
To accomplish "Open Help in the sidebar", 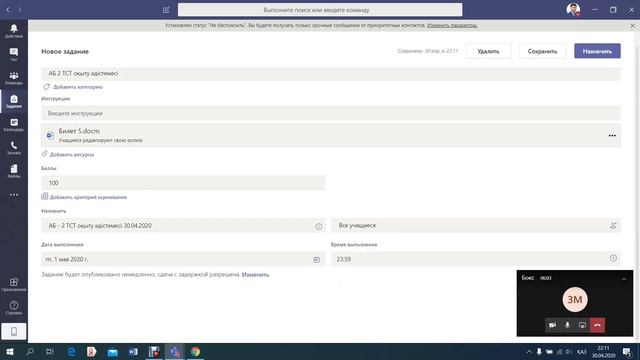I will [x=13, y=307].
